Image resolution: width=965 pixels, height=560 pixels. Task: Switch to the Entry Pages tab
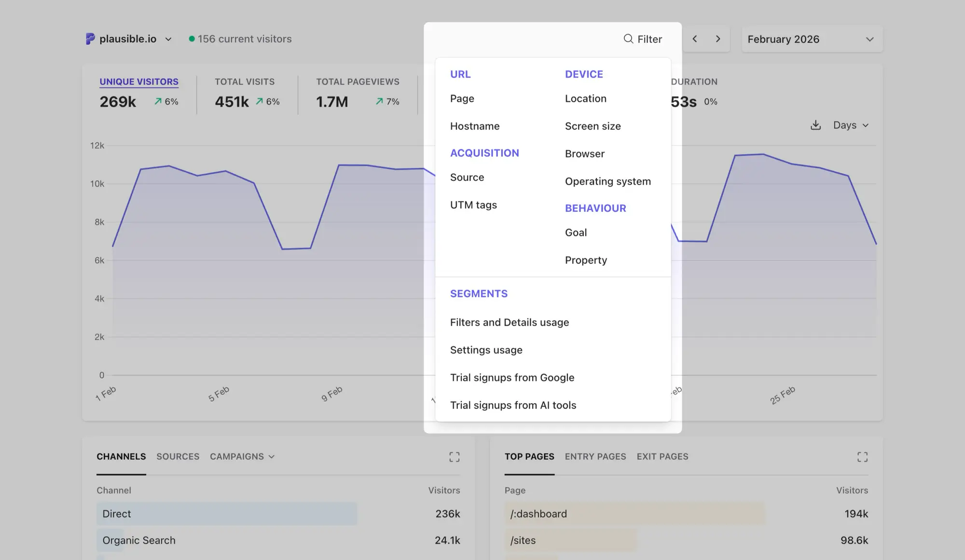pyautogui.click(x=595, y=457)
